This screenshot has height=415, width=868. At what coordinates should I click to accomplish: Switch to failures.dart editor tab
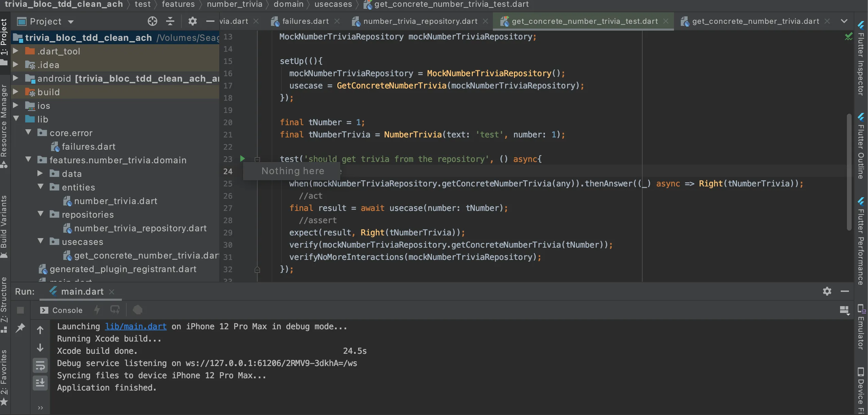pos(305,21)
